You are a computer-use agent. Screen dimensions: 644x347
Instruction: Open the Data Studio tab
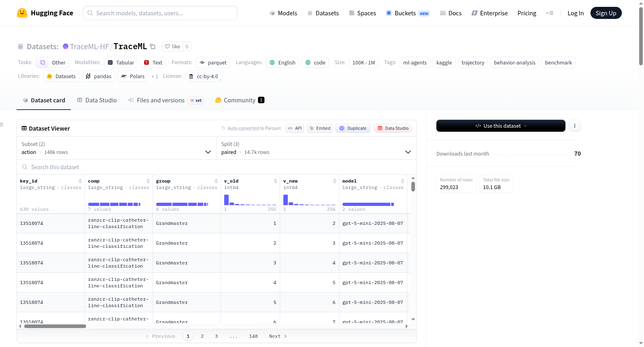tap(97, 100)
